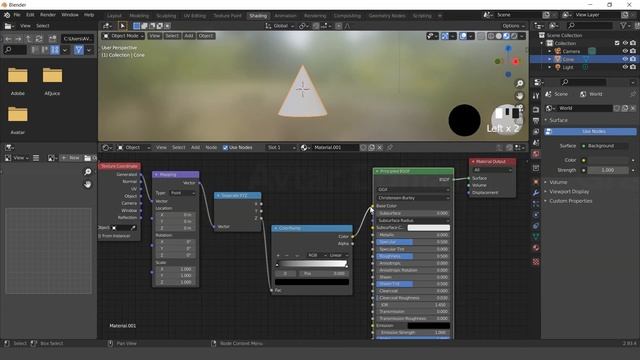Toggle Collection exclude checkbox in outliner
This screenshot has height=360, width=640.
point(617,43)
